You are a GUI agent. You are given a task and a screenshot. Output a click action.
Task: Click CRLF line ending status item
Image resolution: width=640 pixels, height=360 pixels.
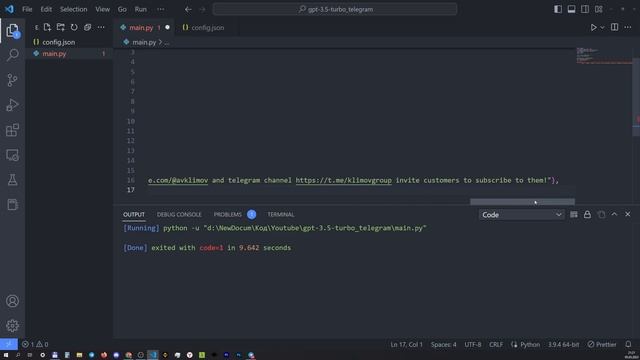pos(496,344)
